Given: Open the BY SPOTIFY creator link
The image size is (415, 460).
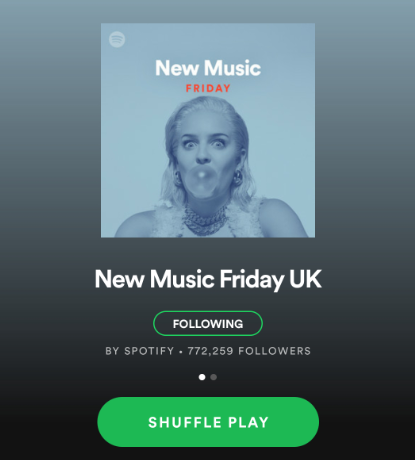Looking at the screenshot, I should (x=140, y=351).
